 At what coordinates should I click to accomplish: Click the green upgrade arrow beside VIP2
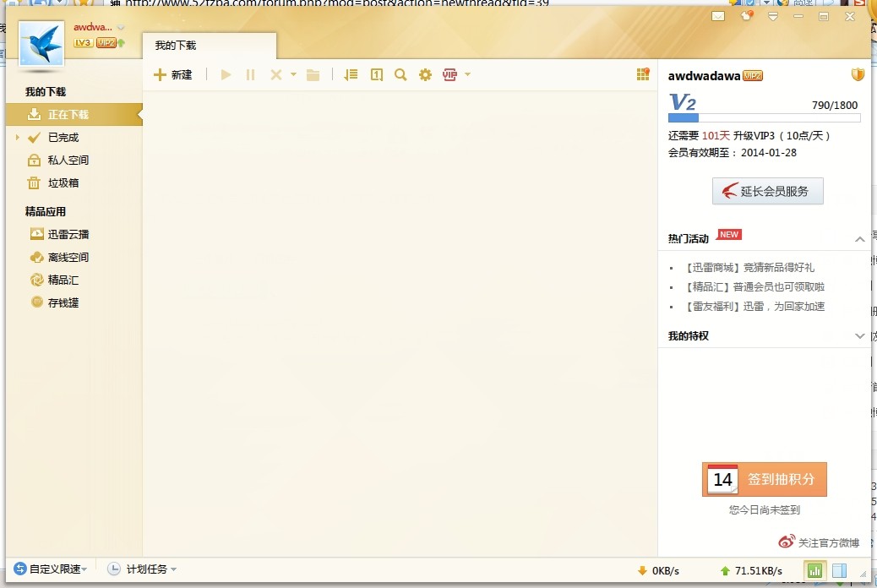point(121,42)
